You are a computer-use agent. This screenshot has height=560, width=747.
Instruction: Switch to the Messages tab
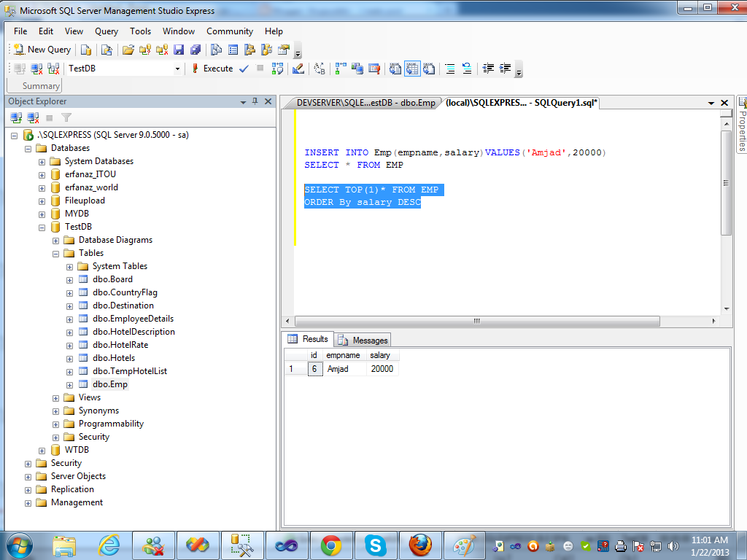(363, 340)
